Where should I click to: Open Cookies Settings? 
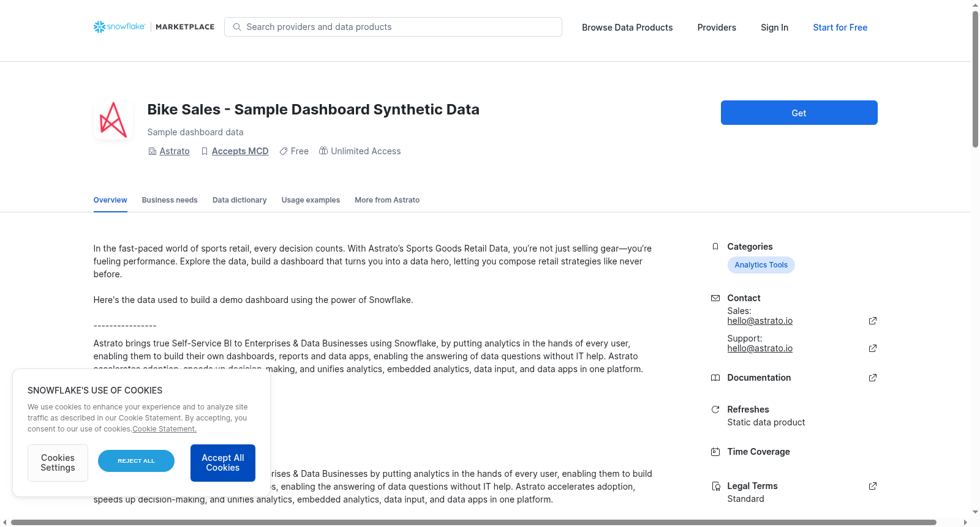coord(58,463)
